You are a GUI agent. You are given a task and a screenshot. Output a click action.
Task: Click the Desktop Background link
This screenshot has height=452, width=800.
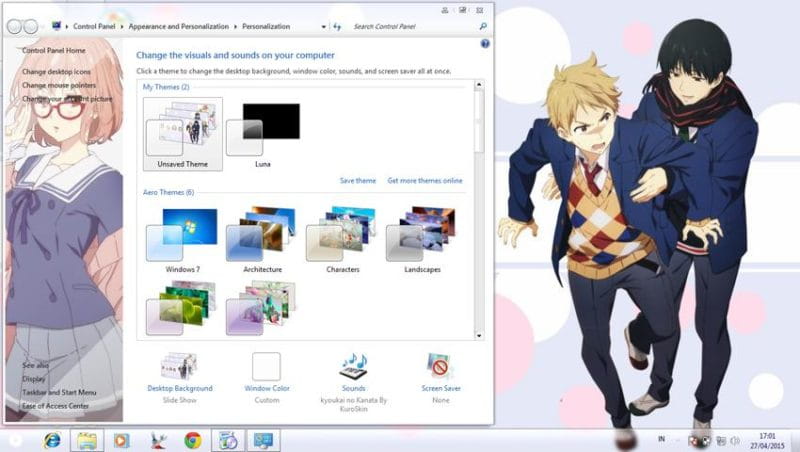coord(180,388)
